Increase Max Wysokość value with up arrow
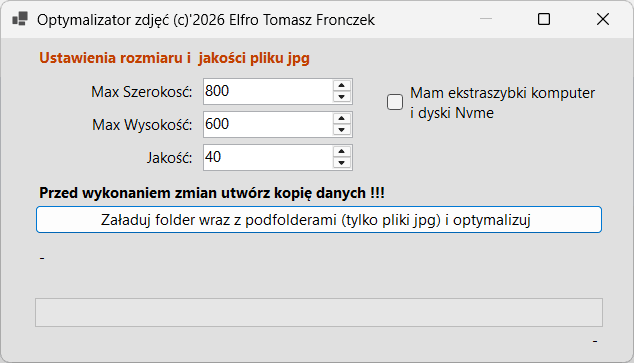The image size is (634, 363). click(x=342, y=118)
